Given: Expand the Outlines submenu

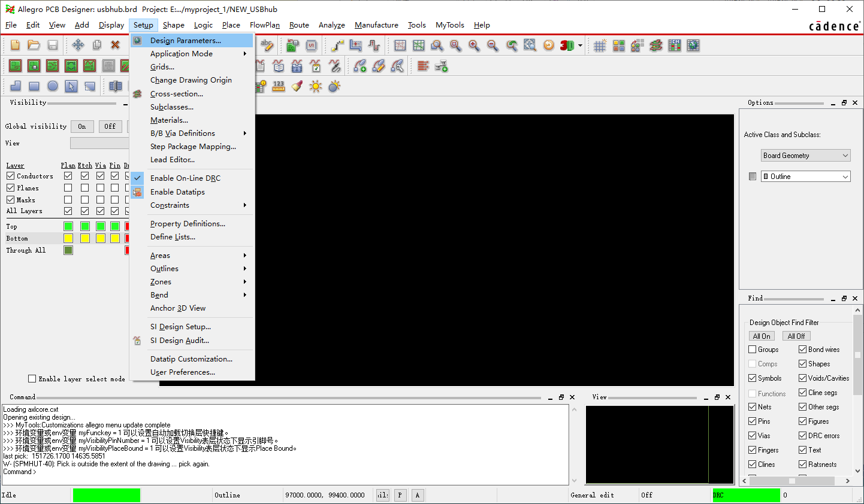Looking at the screenshot, I should [x=192, y=269].
